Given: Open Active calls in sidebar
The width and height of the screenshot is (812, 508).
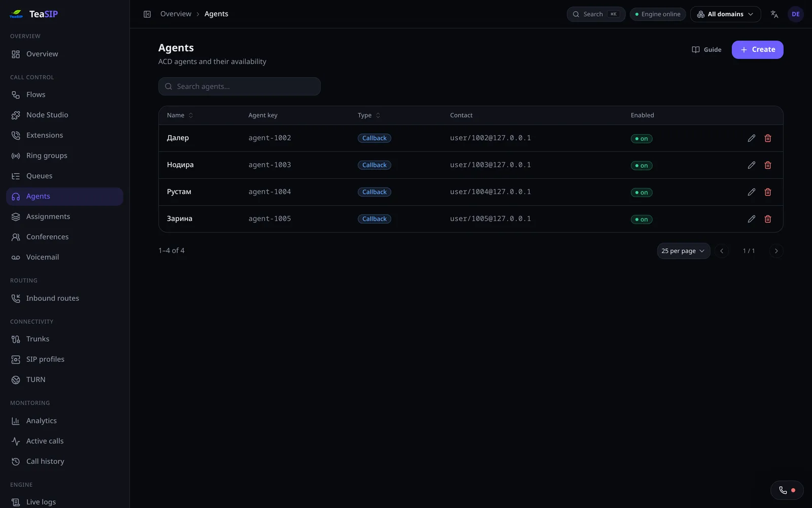Looking at the screenshot, I should pos(64,441).
